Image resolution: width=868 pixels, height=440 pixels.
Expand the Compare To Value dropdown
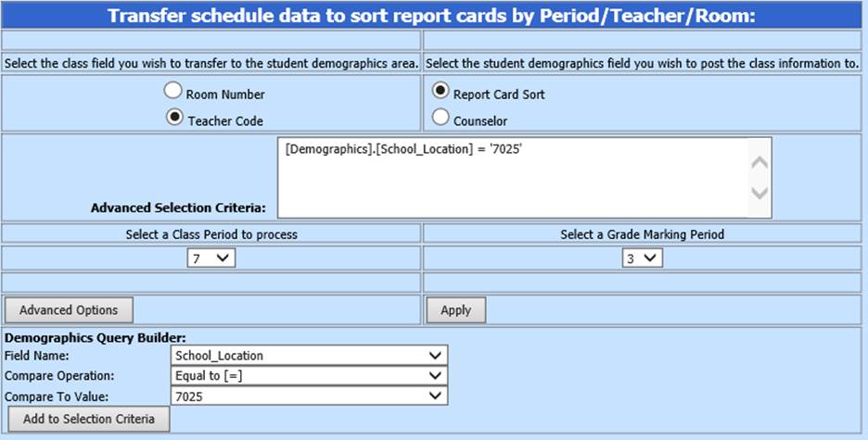coord(310,396)
